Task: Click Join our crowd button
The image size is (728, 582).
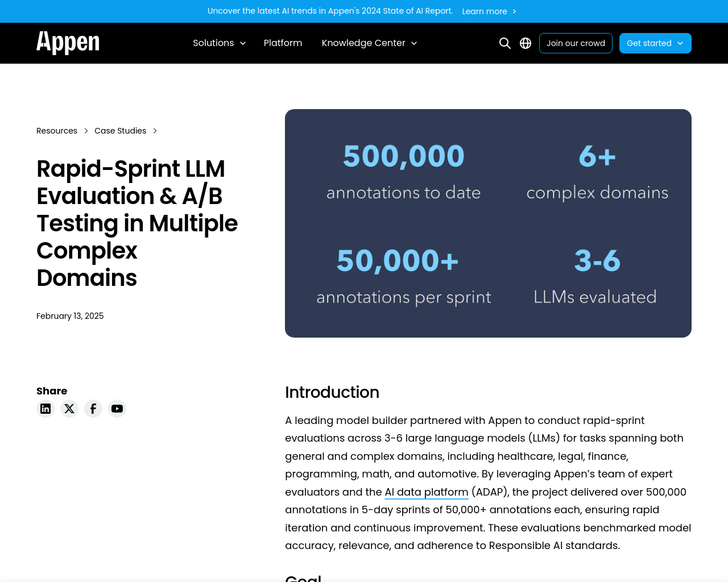Action: coord(576,43)
